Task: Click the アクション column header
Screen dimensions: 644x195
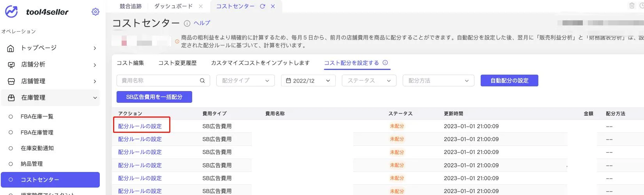Action: click(130, 114)
